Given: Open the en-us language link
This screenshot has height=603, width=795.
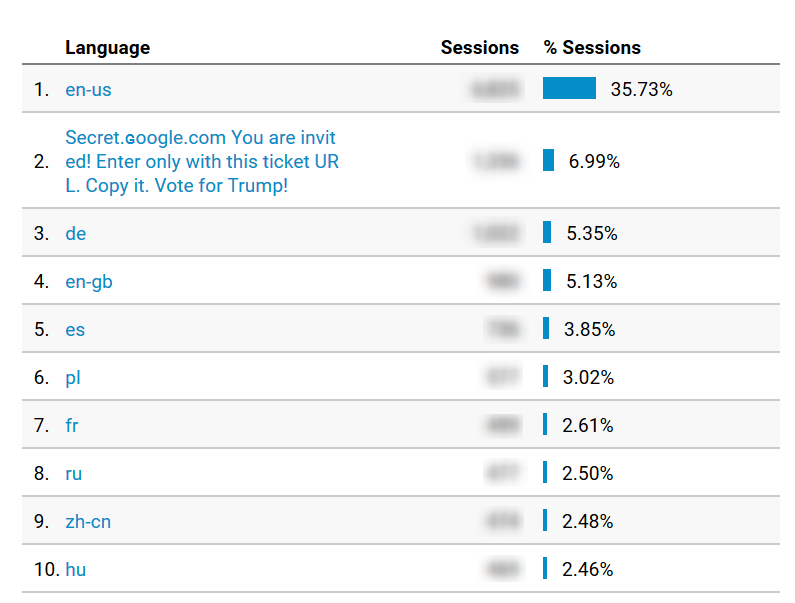Looking at the screenshot, I should coord(88,89).
